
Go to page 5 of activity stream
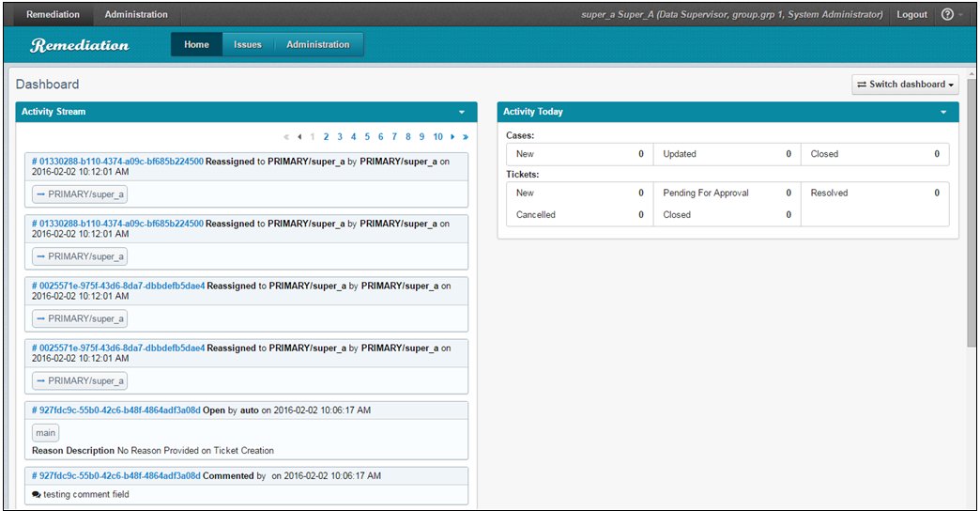coord(367,137)
